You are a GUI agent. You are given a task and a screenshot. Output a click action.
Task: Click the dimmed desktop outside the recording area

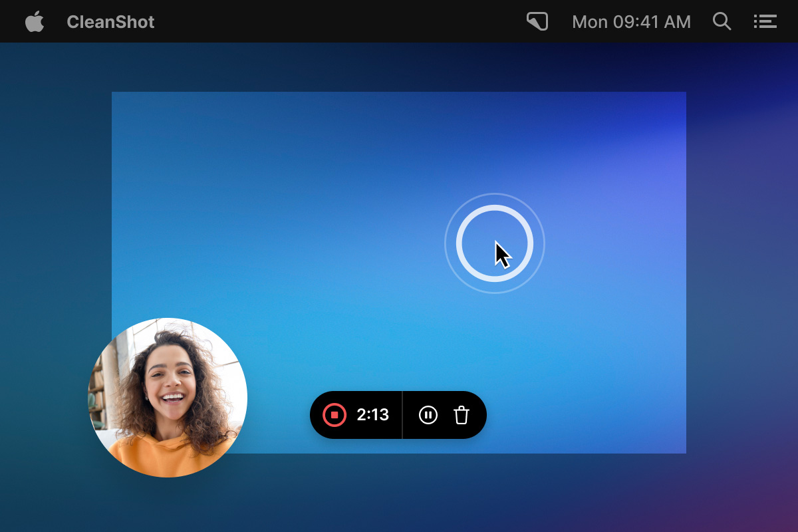click(x=738, y=299)
